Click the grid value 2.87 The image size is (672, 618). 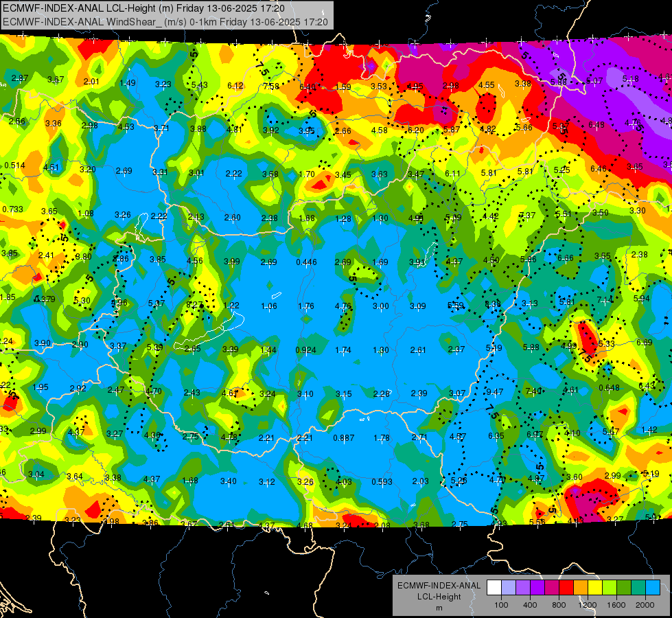[x=20, y=78]
